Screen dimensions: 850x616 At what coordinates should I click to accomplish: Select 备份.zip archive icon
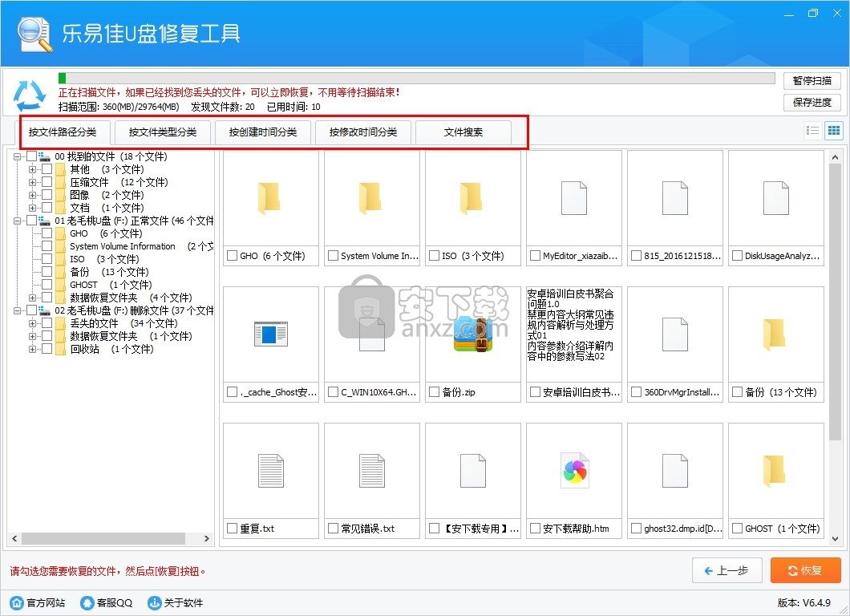click(x=472, y=334)
